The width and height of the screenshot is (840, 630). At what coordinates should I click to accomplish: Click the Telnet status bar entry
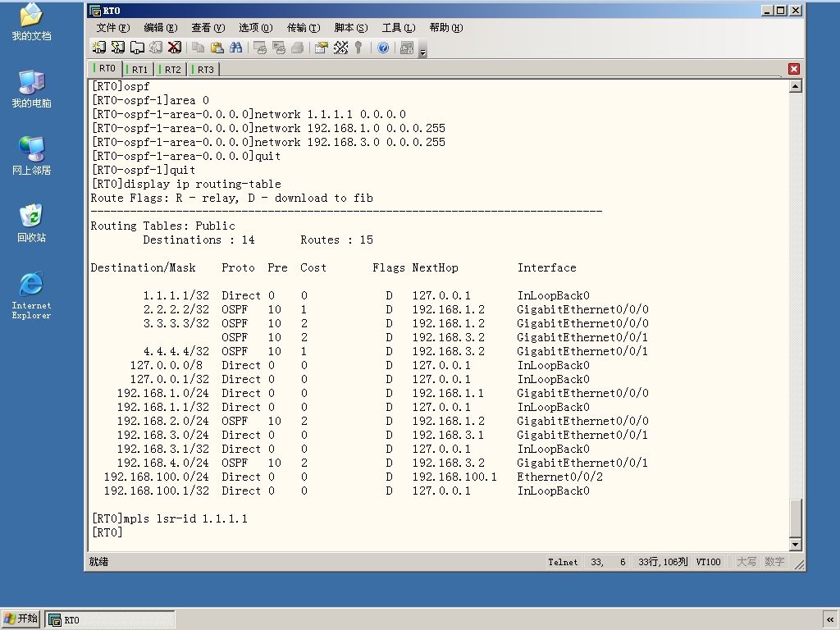(563, 562)
